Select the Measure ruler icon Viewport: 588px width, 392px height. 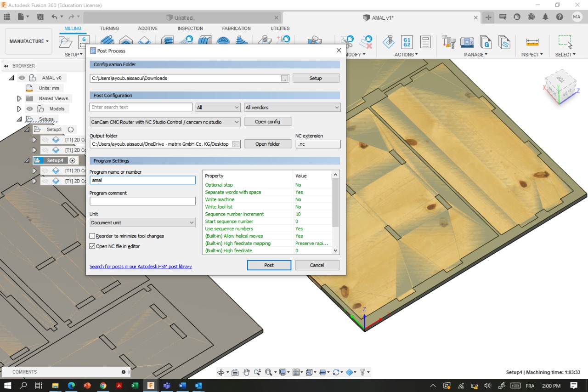pos(532,42)
